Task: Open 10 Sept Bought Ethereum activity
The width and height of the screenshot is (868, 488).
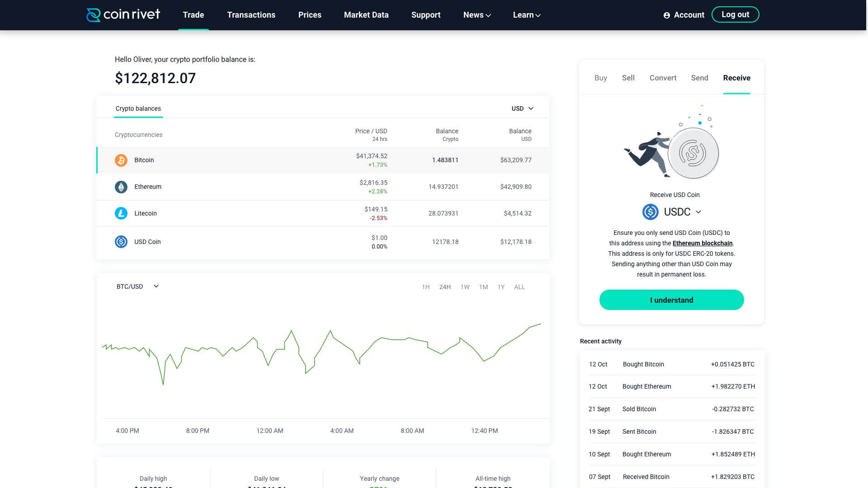Action: (671, 454)
